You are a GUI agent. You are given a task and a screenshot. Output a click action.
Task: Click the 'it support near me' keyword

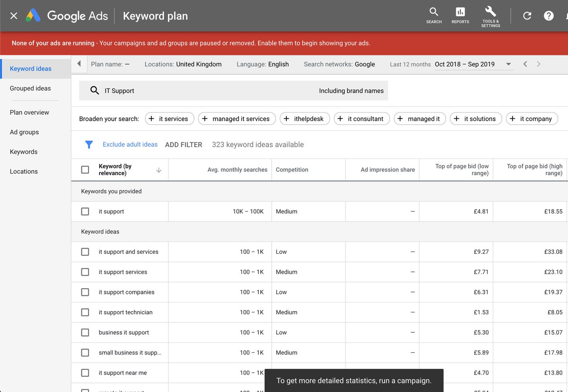(123, 373)
